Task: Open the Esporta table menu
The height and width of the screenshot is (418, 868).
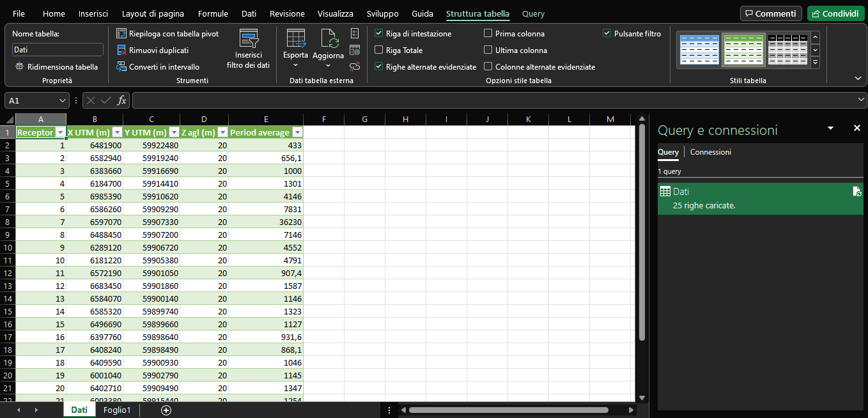Action: point(296,49)
